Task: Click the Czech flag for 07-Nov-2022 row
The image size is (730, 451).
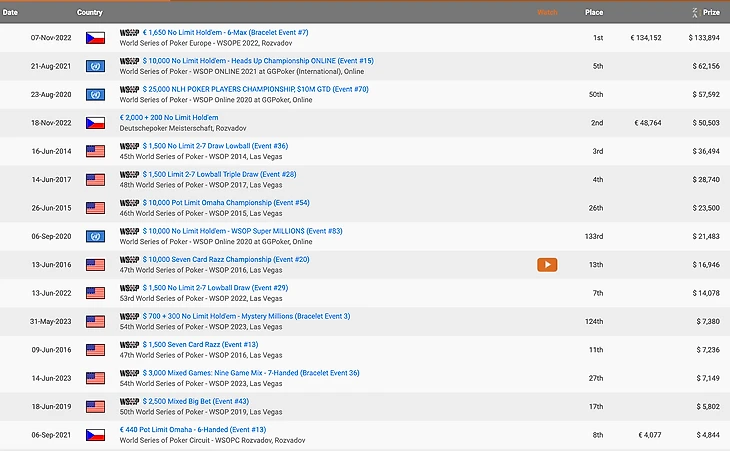Action: [95, 38]
